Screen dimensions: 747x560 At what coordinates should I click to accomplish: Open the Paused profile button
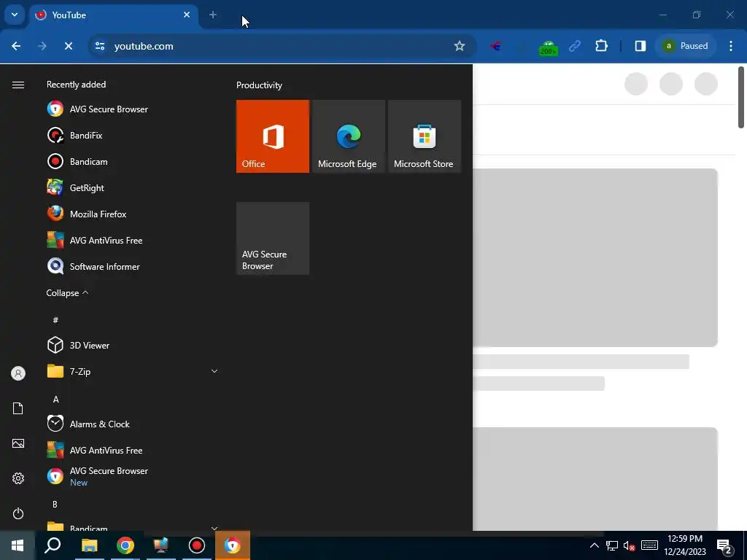coord(686,46)
